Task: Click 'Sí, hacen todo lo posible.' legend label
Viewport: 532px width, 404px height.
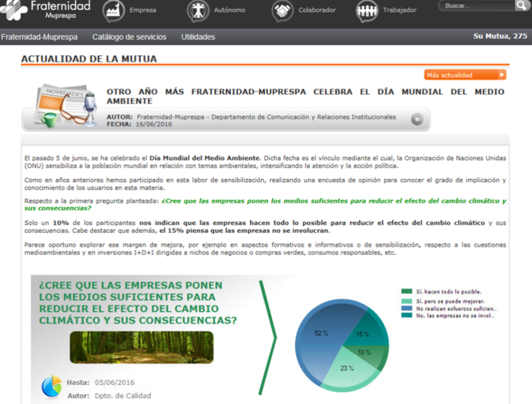Action: pos(449,292)
